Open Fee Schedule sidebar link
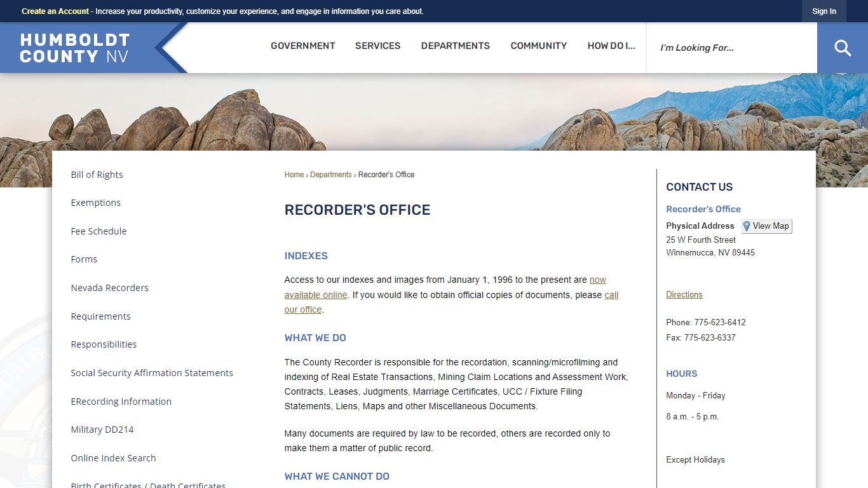Image resolution: width=868 pixels, height=488 pixels. (x=98, y=231)
